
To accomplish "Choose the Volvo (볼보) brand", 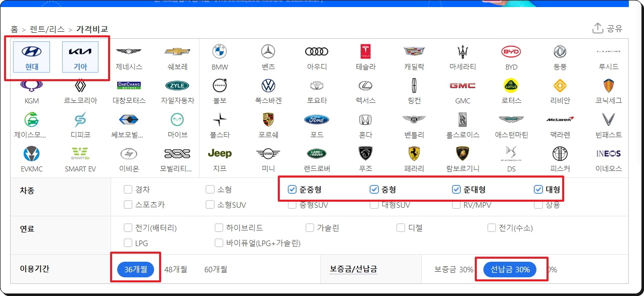I will point(220,85).
